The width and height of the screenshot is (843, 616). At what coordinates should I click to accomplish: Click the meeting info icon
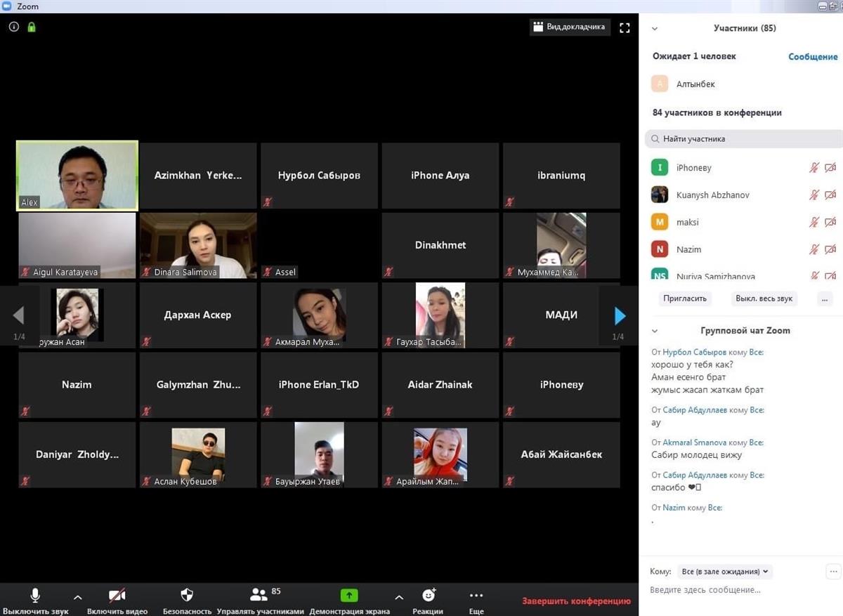point(14,27)
